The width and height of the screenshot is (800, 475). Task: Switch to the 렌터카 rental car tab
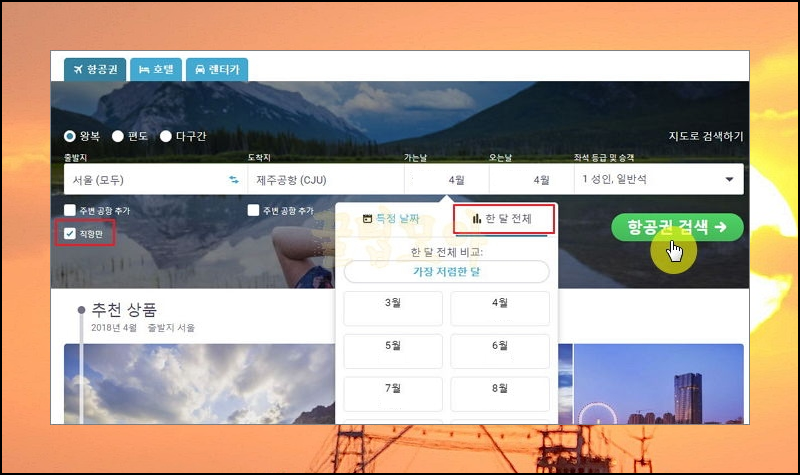[217, 69]
